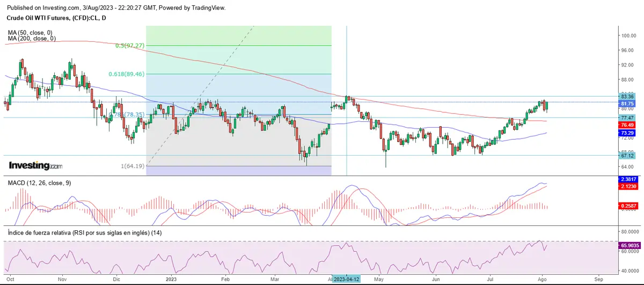Click the 2.3817 MACD value tag
Screen dimensions: 644x285
click(x=627, y=179)
